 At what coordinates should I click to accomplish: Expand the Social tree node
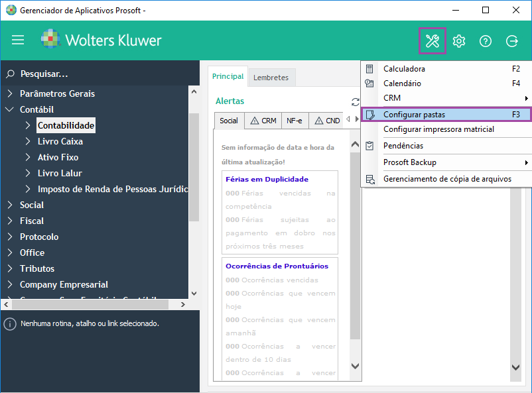pos(10,205)
